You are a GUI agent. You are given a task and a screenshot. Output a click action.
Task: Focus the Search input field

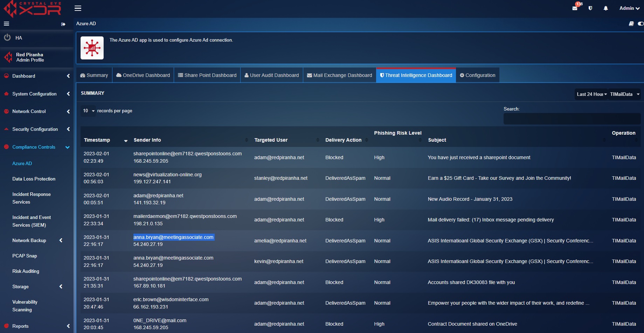(572, 119)
